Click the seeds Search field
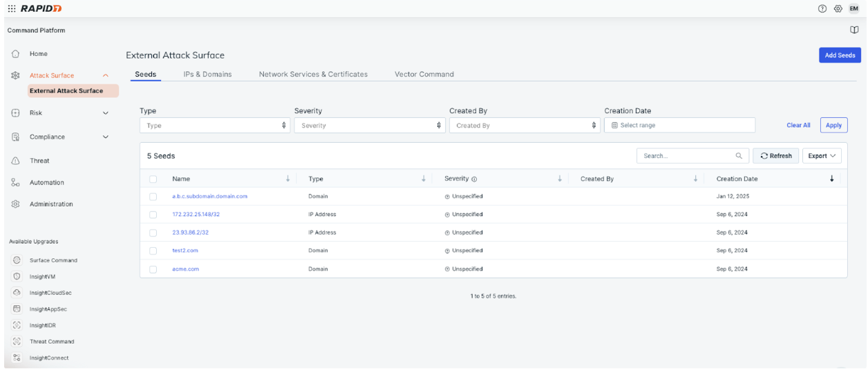This screenshot has width=868, height=370. click(687, 156)
